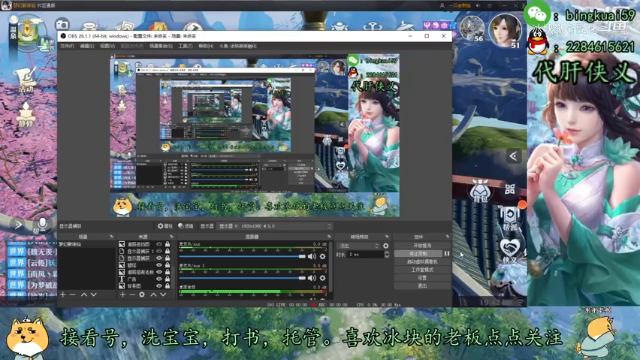The width and height of the screenshot is (640, 360).
Task: Open source properties gear in sources toolbar
Action: pos(142,294)
